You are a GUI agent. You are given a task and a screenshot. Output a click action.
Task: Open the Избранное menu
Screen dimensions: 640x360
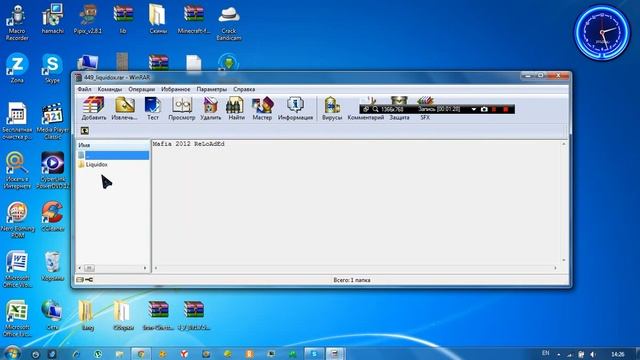click(176, 89)
